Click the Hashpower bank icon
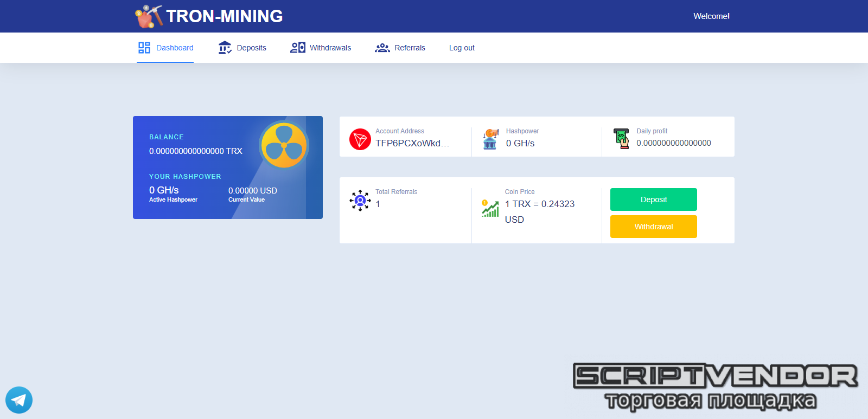The width and height of the screenshot is (868, 419). click(490, 139)
